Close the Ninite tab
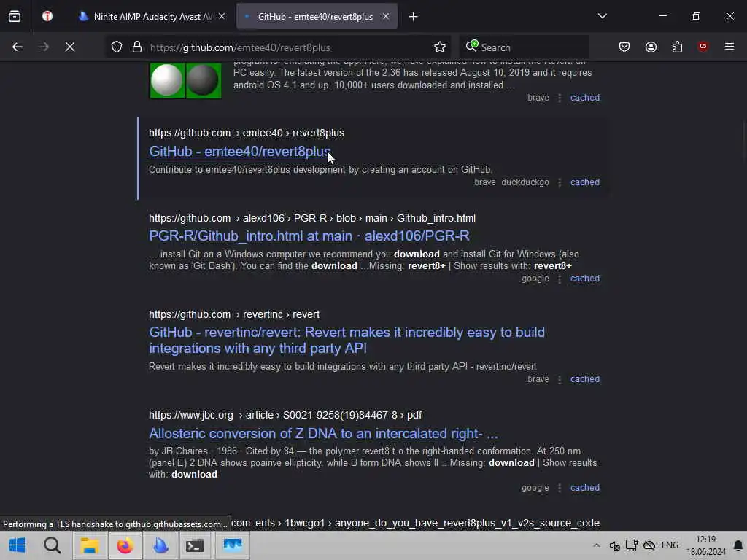 click(222, 16)
